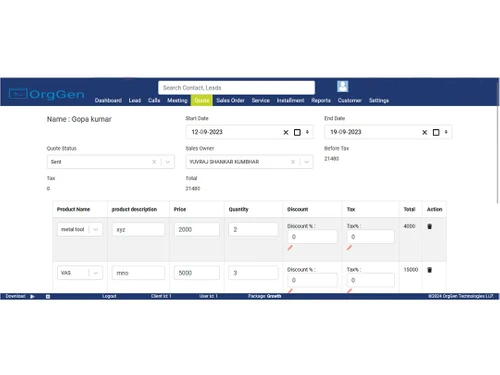Expand the Sales Owner dropdown
This screenshot has width=500, height=375.
(306, 162)
